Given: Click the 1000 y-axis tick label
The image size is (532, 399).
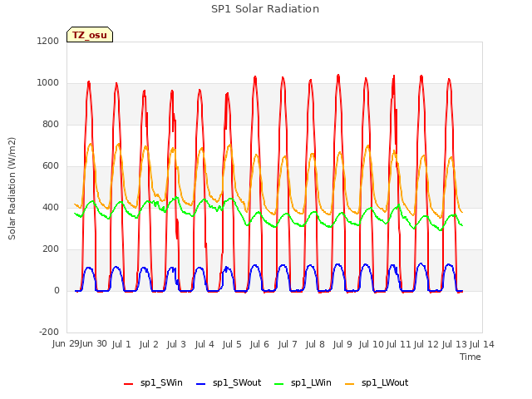Looking at the screenshot, I should (x=48, y=83).
